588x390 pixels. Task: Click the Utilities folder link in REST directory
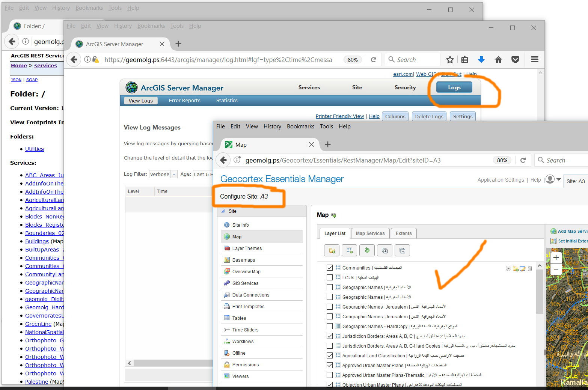coord(35,149)
